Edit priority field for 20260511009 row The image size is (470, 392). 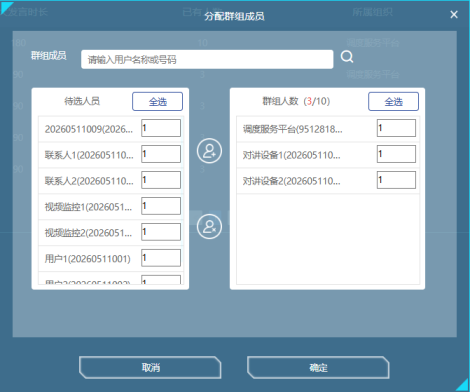point(161,128)
